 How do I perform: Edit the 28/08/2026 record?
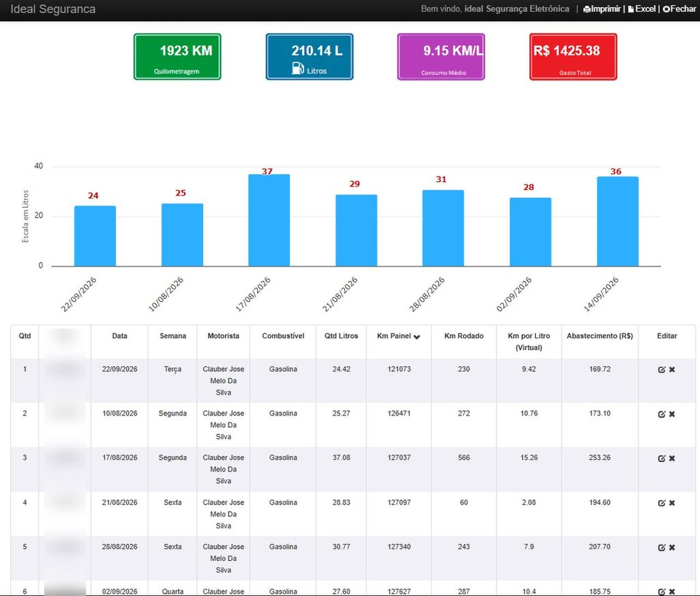point(662,547)
